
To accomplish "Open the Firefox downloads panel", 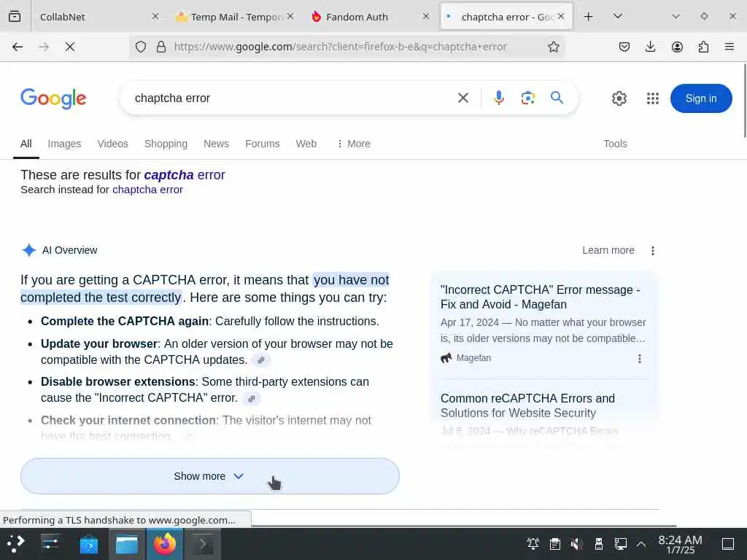I will (650, 47).
